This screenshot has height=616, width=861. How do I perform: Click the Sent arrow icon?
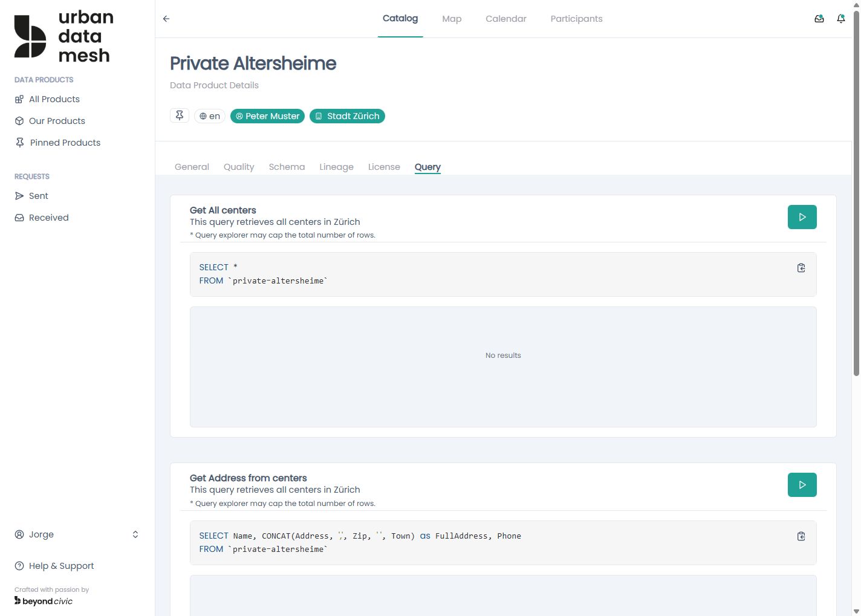click(x=19, y=196)
